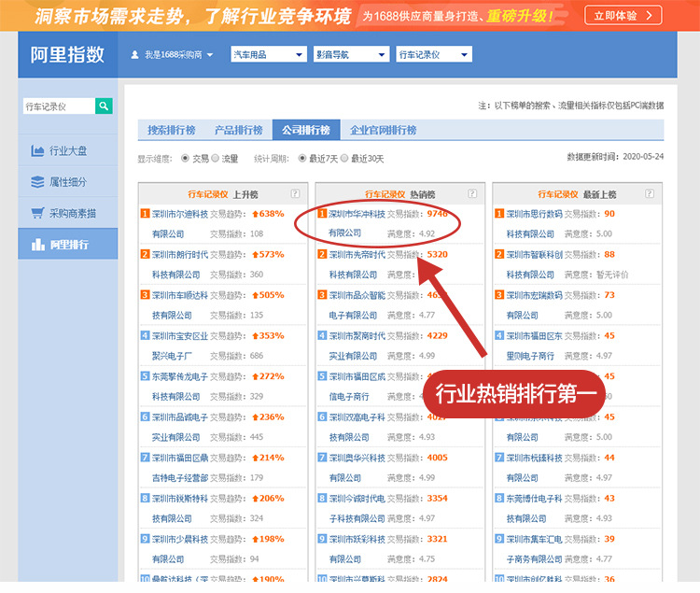Open 东莞擎传龙电子科技有限公司 link
This screenshot has width=700, height=593.
coord(179,387)
